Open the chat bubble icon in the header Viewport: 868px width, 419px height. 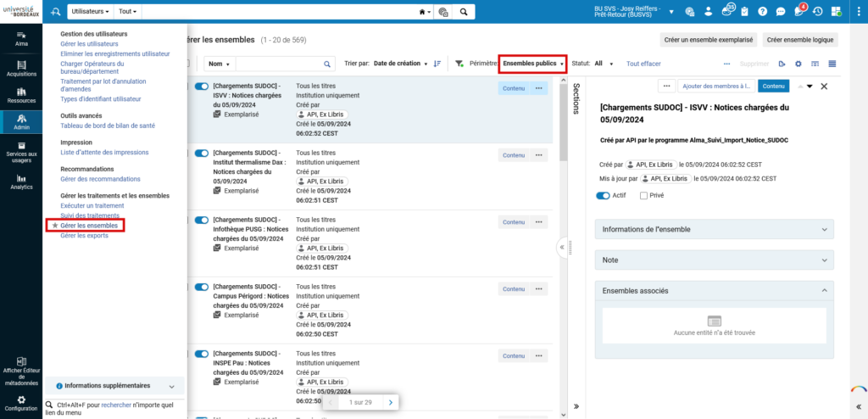[x=781, y=12]
